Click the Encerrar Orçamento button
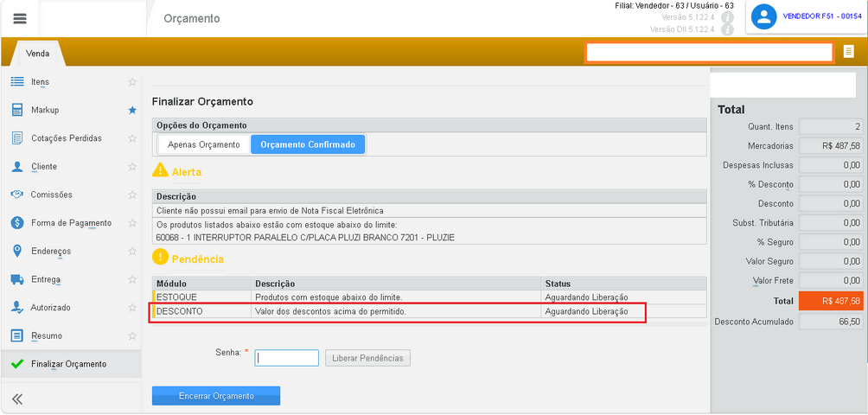868x415 pixels. (216, 396)
